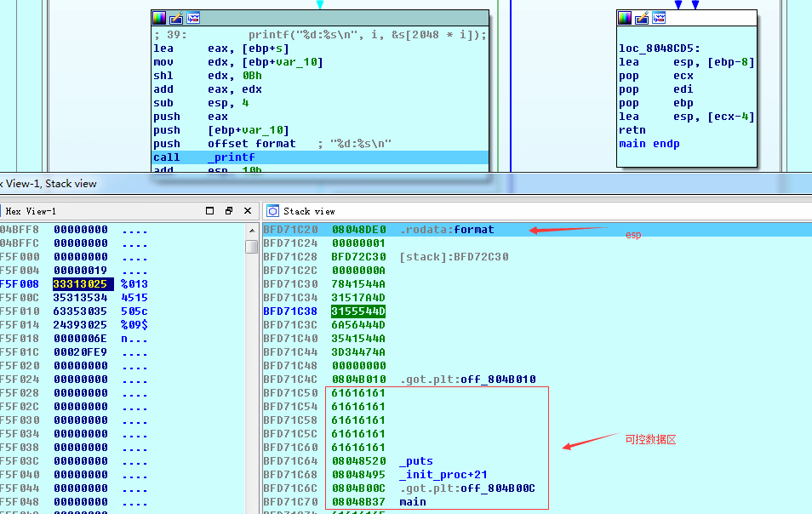Click hex value 00000019 in Hex View
Viewport: 812px width, 514px height.
[x=80, y=271]
